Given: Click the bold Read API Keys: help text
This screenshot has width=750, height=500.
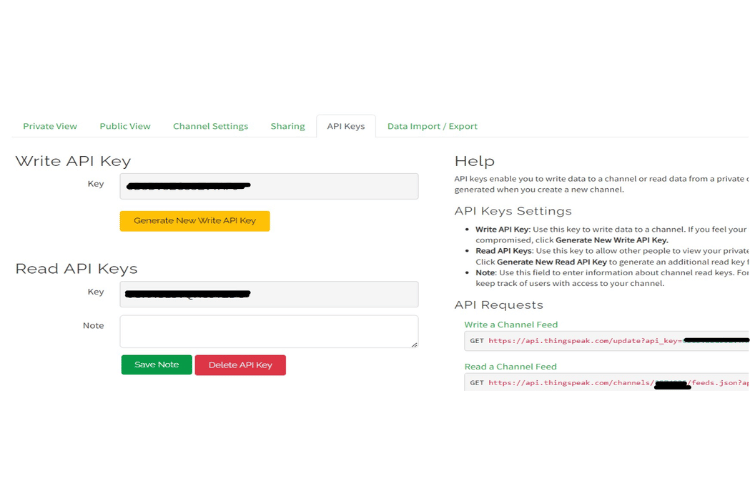Looking at the screenshot, I should (x=504, y=251).
